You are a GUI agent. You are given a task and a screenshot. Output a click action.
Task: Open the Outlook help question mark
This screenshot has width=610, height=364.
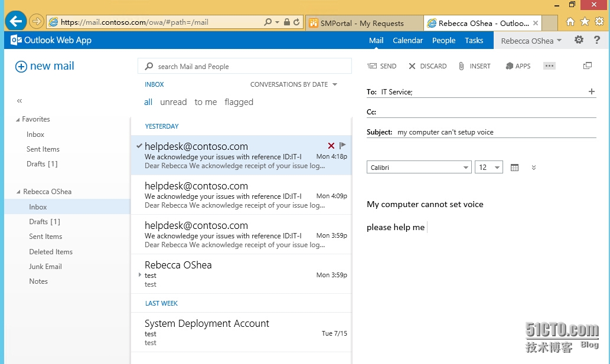click(x=597, y=40)
